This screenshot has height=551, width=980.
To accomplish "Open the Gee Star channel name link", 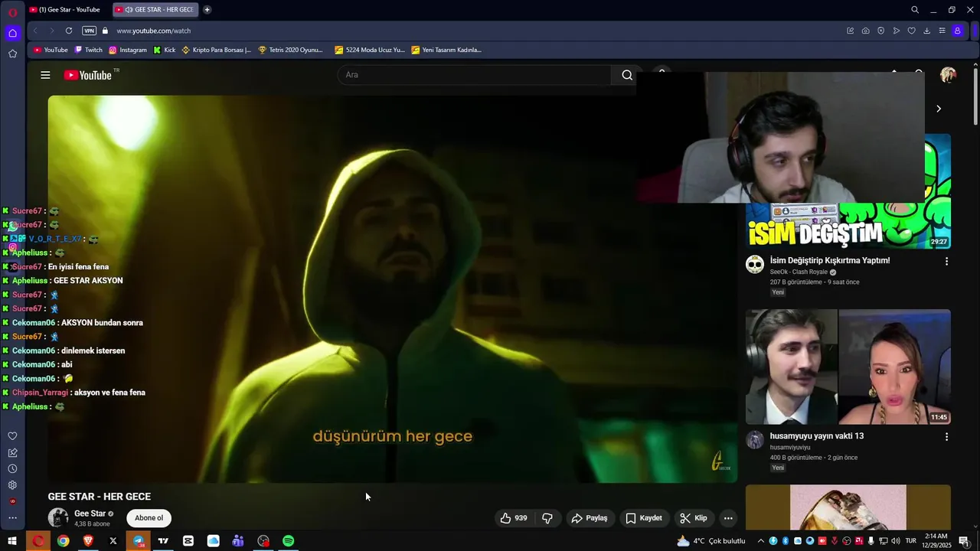I will (x=90, y=514).
